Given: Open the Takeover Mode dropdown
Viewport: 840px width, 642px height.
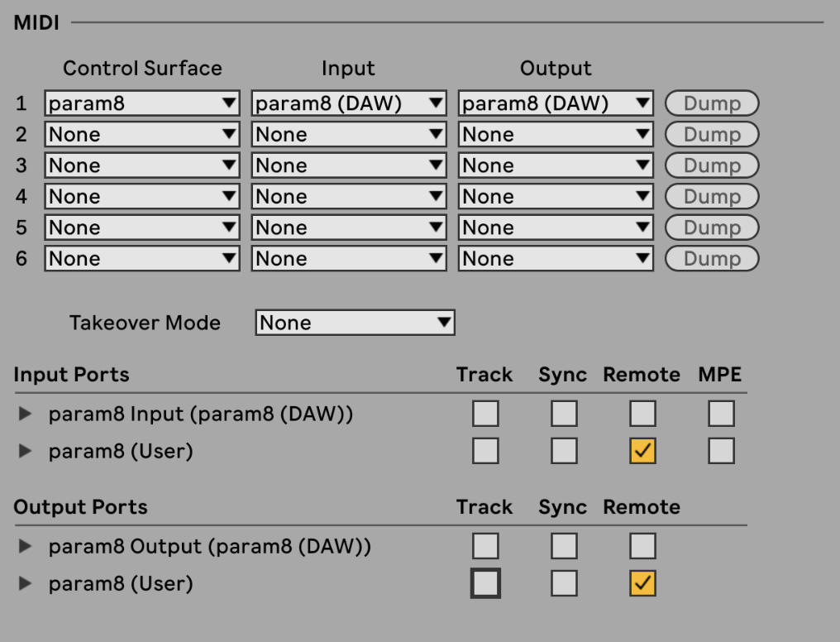Looking at the screenshot, I should coord(356,323).
